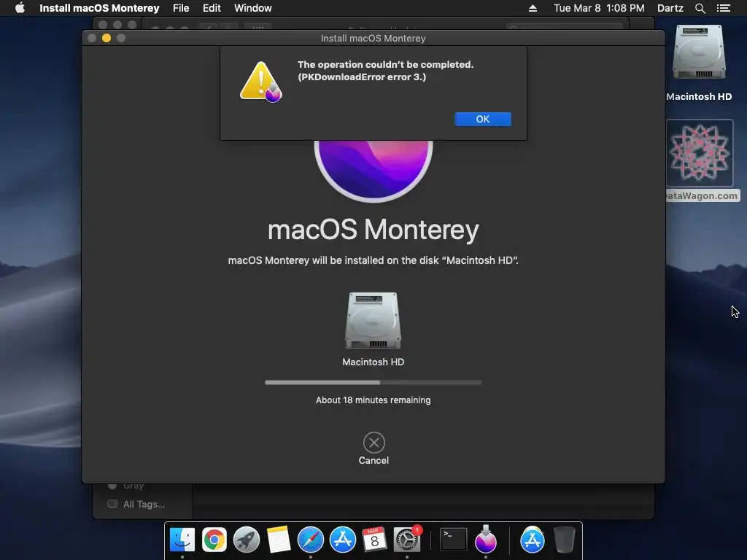The width and height of the screenshot is (747, 560).
Task: Minimize the Install macOS Monterey window
Action: 107,38
